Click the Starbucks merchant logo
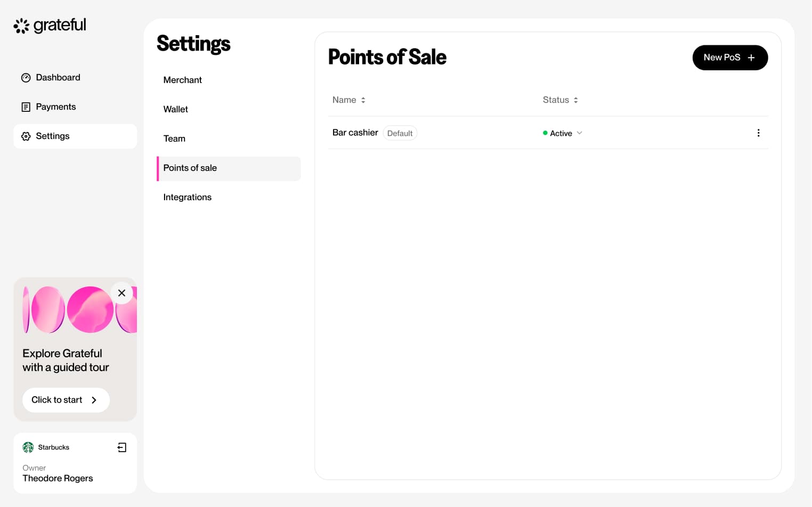 (x=28, y=447)
